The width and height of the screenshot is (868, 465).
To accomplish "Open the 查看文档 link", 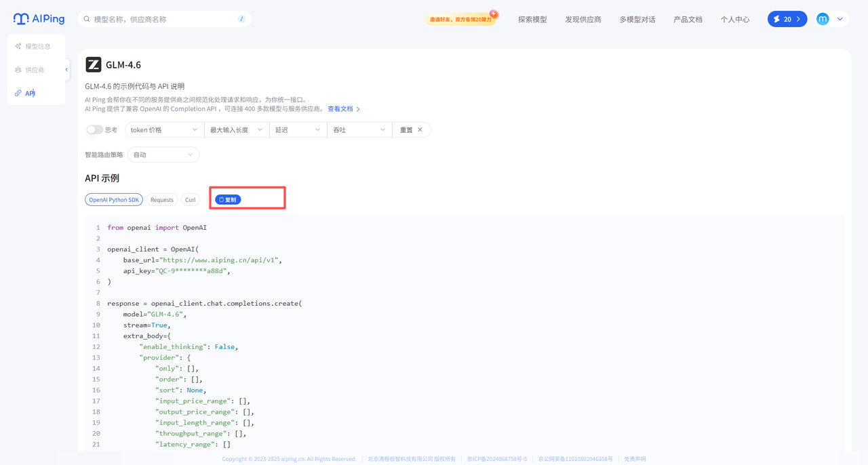I will click(344, 108).
